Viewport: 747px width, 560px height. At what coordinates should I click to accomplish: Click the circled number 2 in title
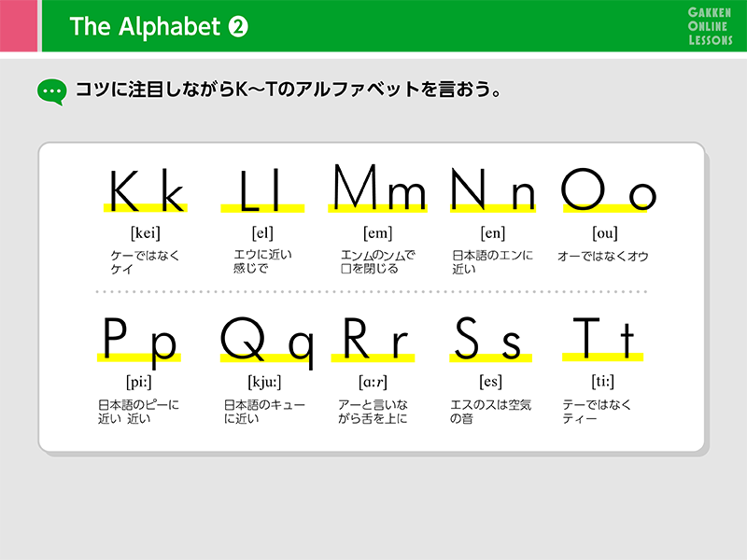click(238, 27)
